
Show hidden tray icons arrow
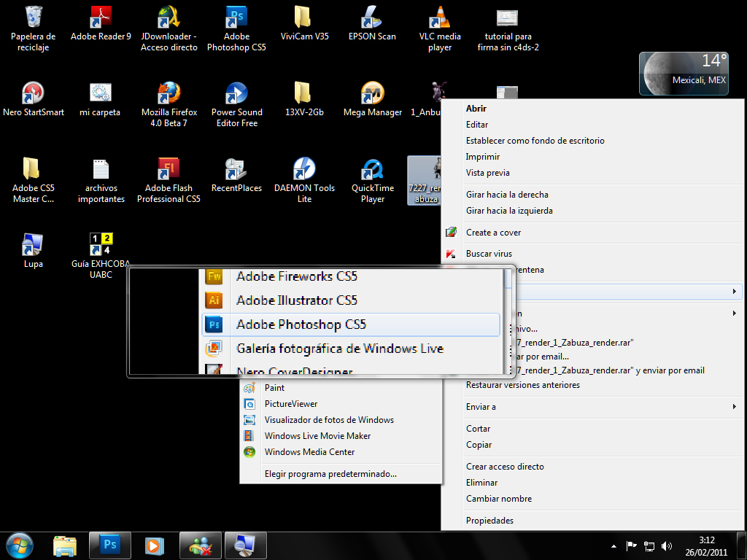pos(614,546)
